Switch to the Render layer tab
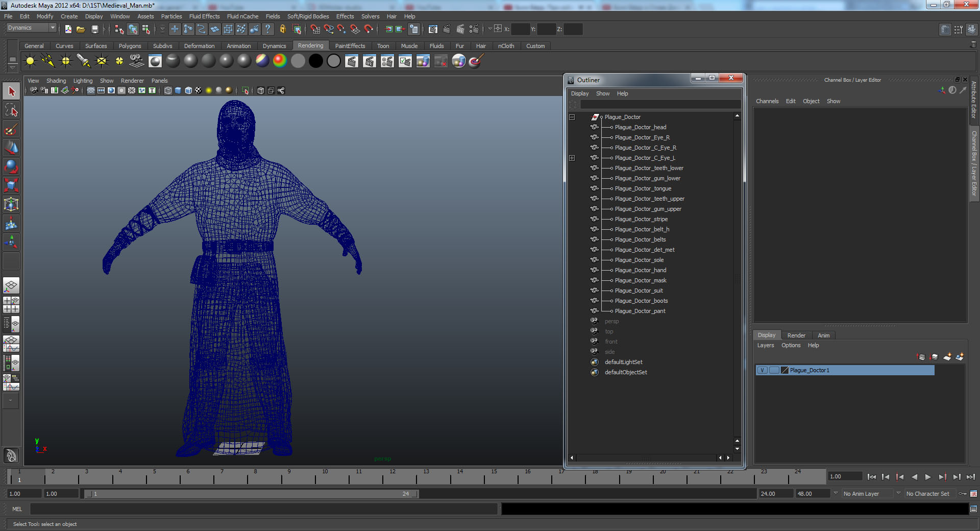 pos(796,335)
